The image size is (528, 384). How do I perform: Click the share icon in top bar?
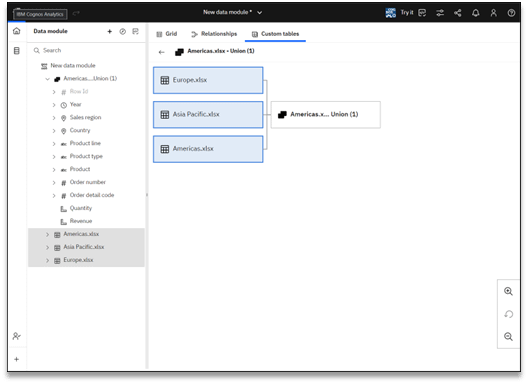458,13
